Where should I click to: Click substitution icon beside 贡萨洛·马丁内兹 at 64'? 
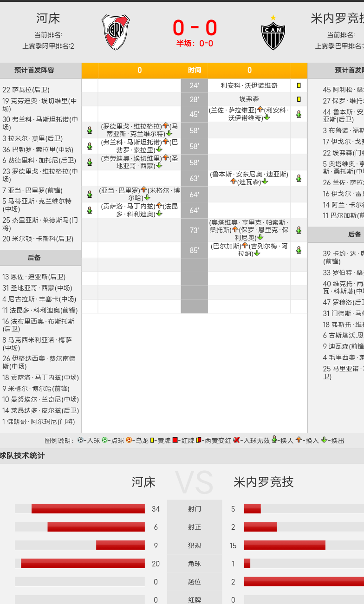[x=90, y=210]
